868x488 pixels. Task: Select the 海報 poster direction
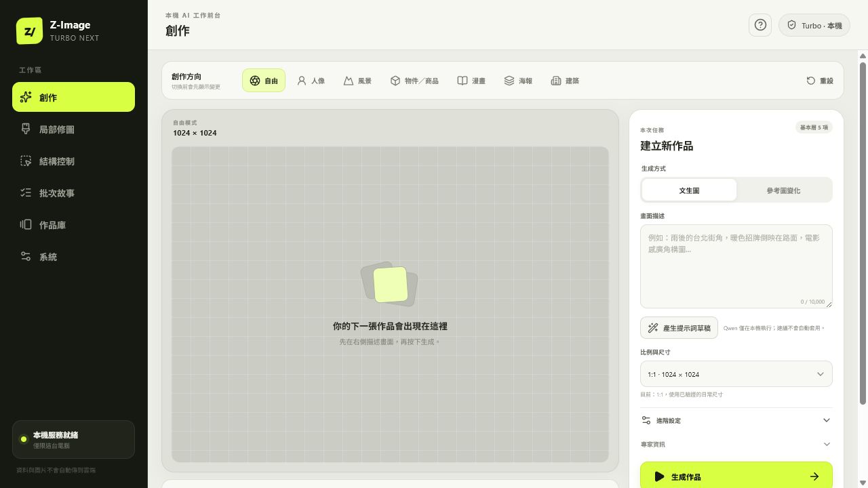(518, 81)
